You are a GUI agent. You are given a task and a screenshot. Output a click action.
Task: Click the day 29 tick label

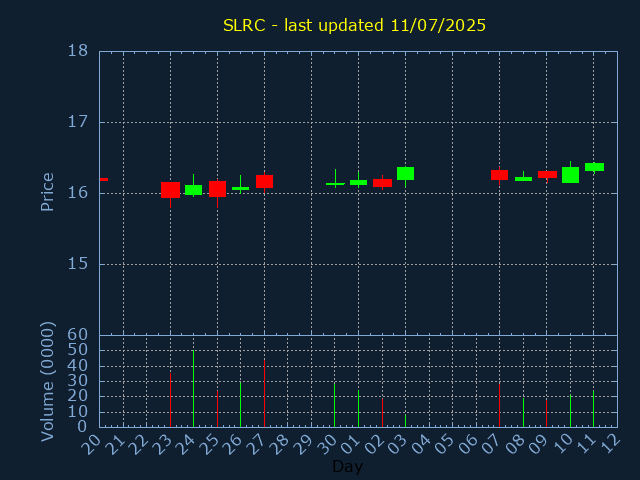(x=303, y=444)
